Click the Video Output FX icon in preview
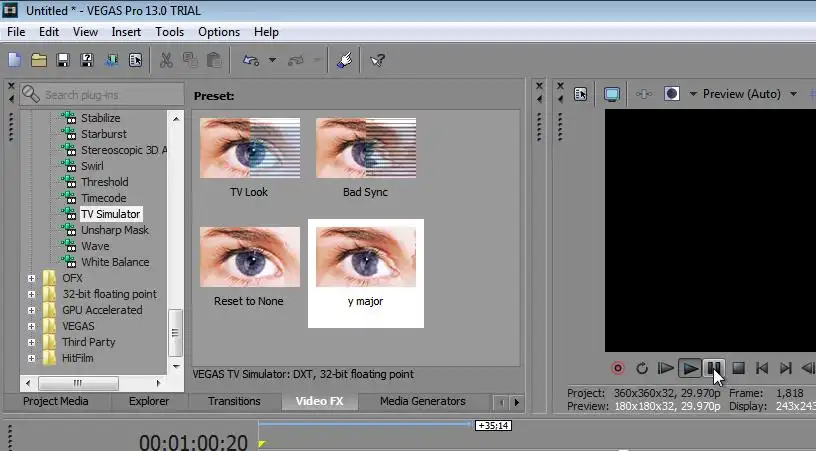This screenshot has height=451, width=816. point(644,94)
